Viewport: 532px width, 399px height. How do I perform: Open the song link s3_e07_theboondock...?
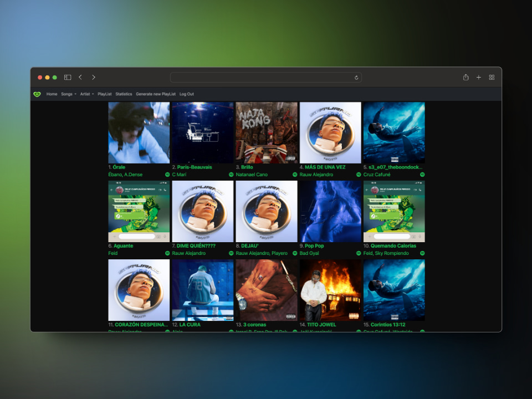(395, 167)
